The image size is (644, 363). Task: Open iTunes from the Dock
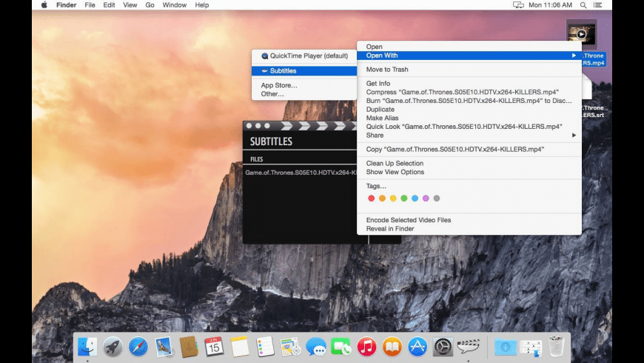(x=366, y=347)
